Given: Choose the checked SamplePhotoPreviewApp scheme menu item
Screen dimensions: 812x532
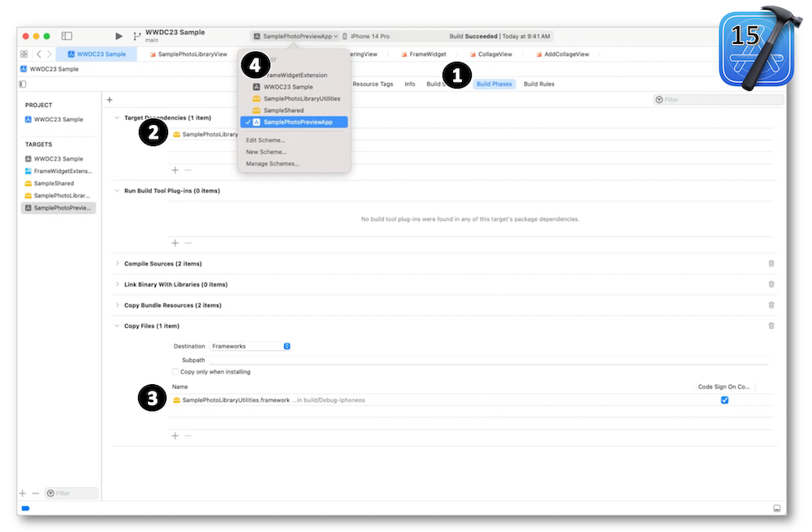Looking at the screenshot, I should pyautogui.click(x=294, y=123).
